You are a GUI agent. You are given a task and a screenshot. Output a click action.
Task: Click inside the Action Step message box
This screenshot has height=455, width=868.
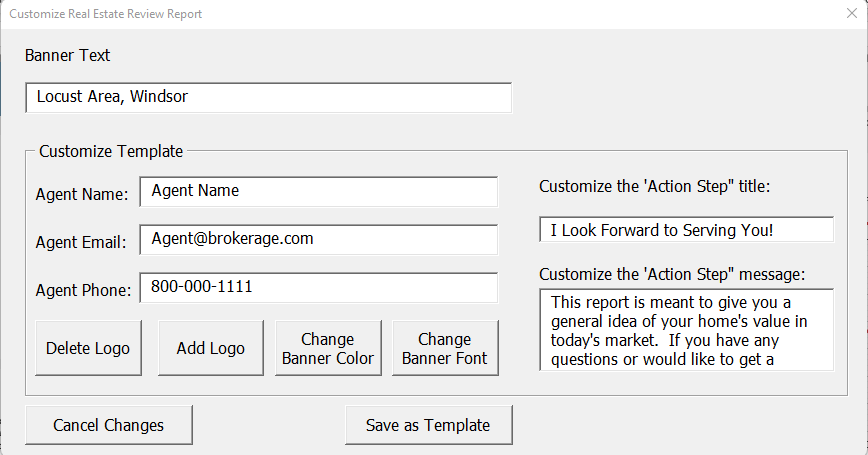click(x=685, y=330)
